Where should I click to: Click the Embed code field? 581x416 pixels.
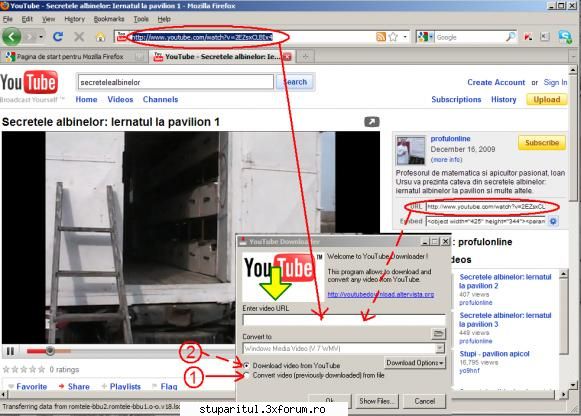click(x=485, y=221)
